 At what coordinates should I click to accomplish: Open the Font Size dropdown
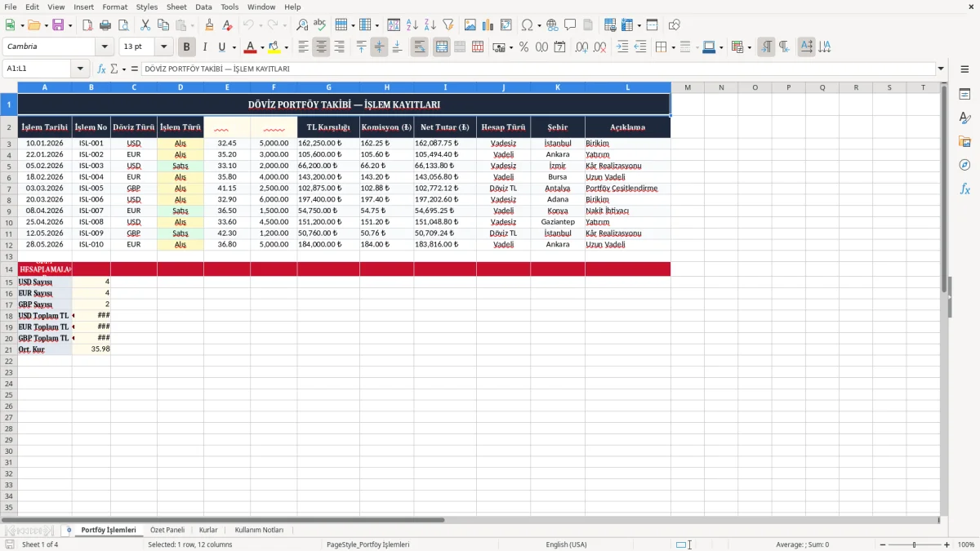[164, 47]
